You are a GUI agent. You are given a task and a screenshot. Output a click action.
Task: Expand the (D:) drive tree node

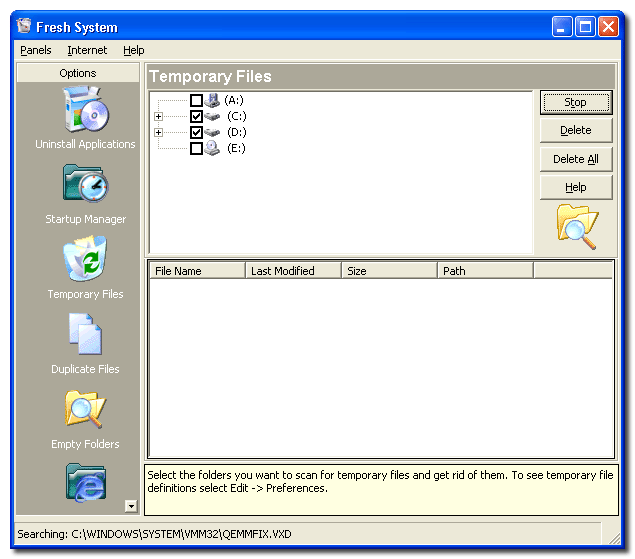(158, 132)
